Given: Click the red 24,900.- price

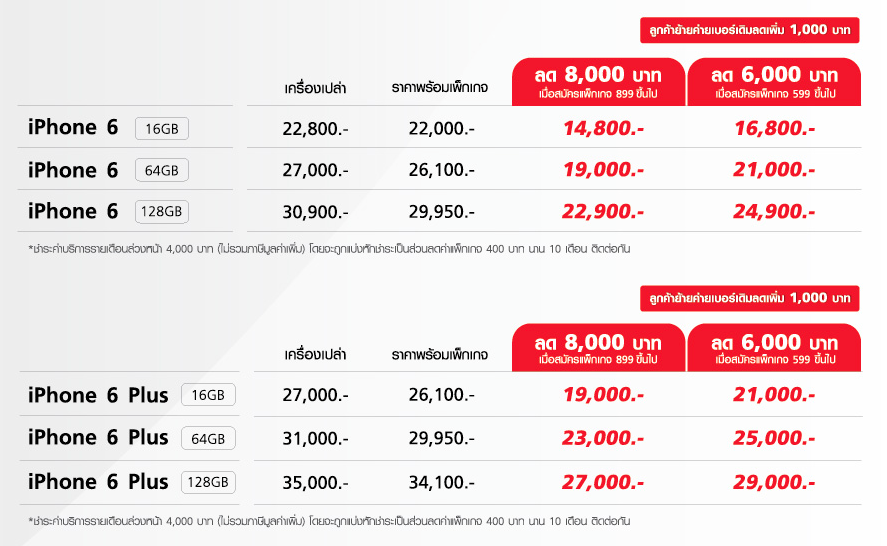Looking at the screenshot, I should (x=774, y=212).
